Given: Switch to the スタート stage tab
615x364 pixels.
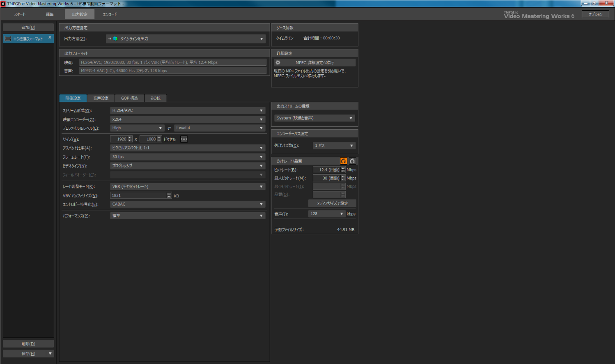Looking at the screenshot, I should point(19,14).
